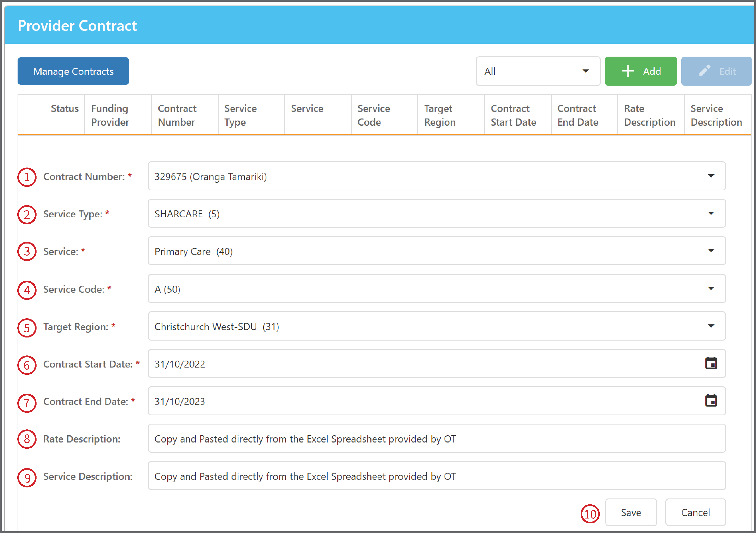Click into the Service Description text field

pyautogui.click(x=437, y=476)
